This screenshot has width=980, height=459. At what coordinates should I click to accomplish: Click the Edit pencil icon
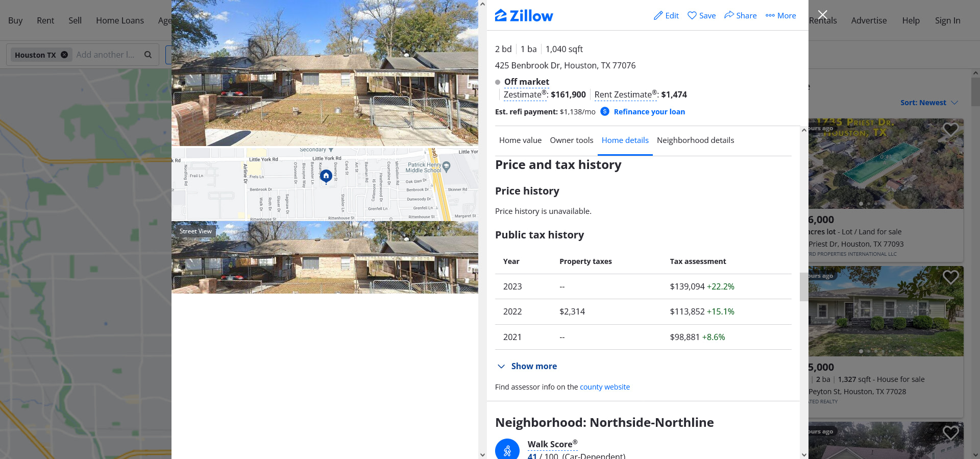pyautogui.click(x=658, y=16)
